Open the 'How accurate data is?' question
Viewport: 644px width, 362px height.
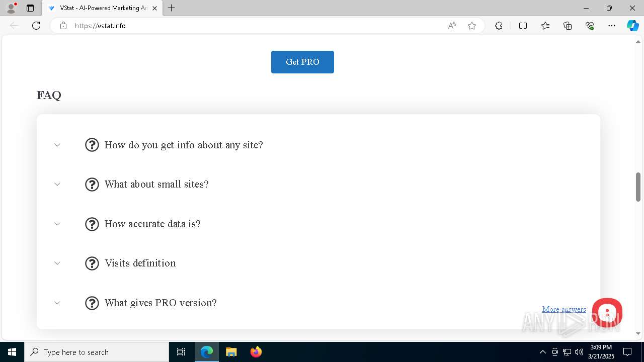[x=152, y=224]
